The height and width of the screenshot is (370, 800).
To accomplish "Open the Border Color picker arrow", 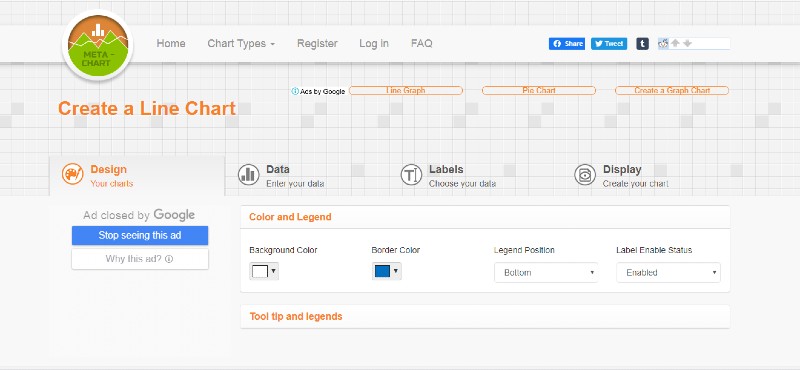I will point(396,271).
